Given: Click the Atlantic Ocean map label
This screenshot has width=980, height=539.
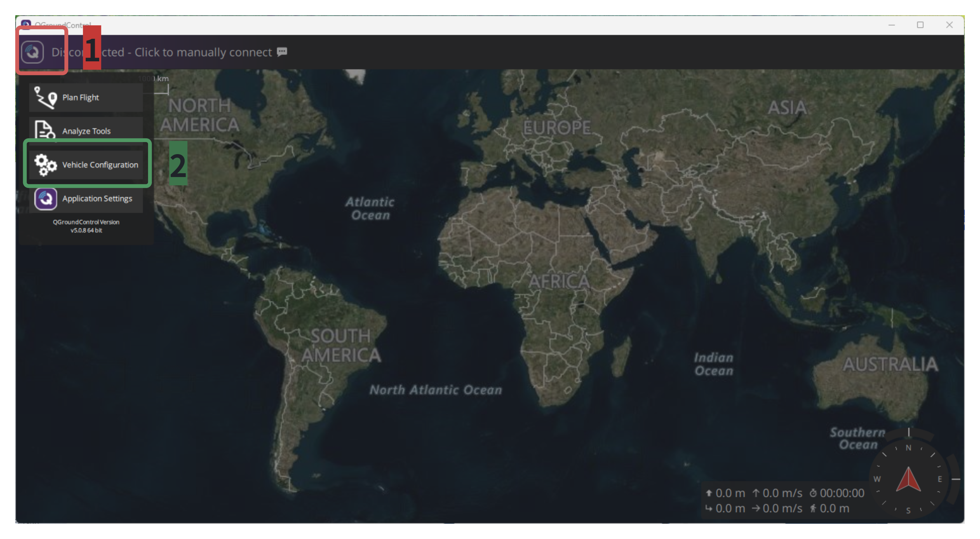Looking at the screenshot, I should [370, 208].
